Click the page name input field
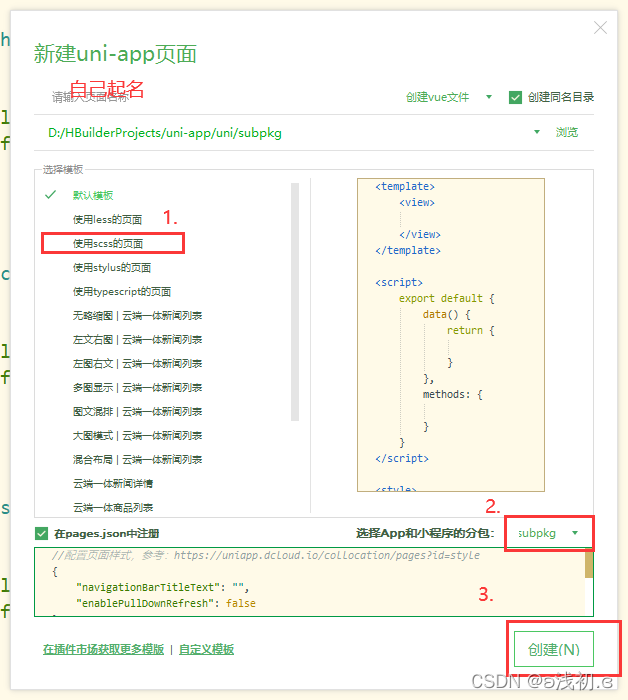Viewport: 628px width, 700px height. 219,97
